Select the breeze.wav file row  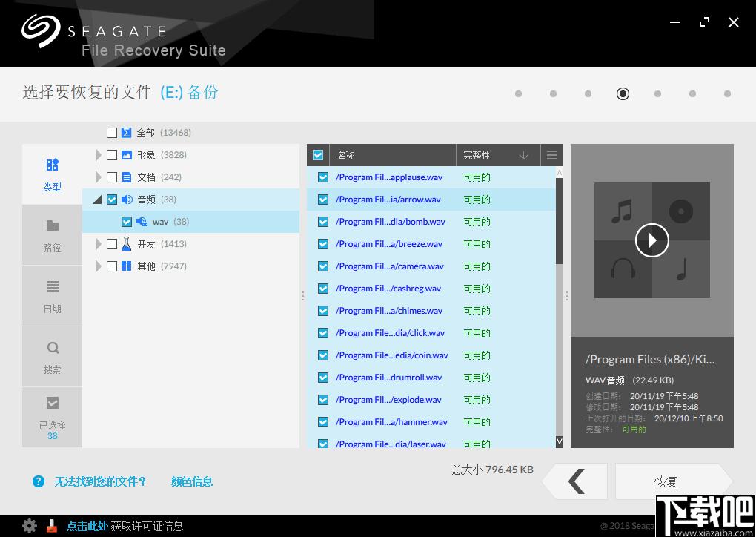(x=431, y=243)
